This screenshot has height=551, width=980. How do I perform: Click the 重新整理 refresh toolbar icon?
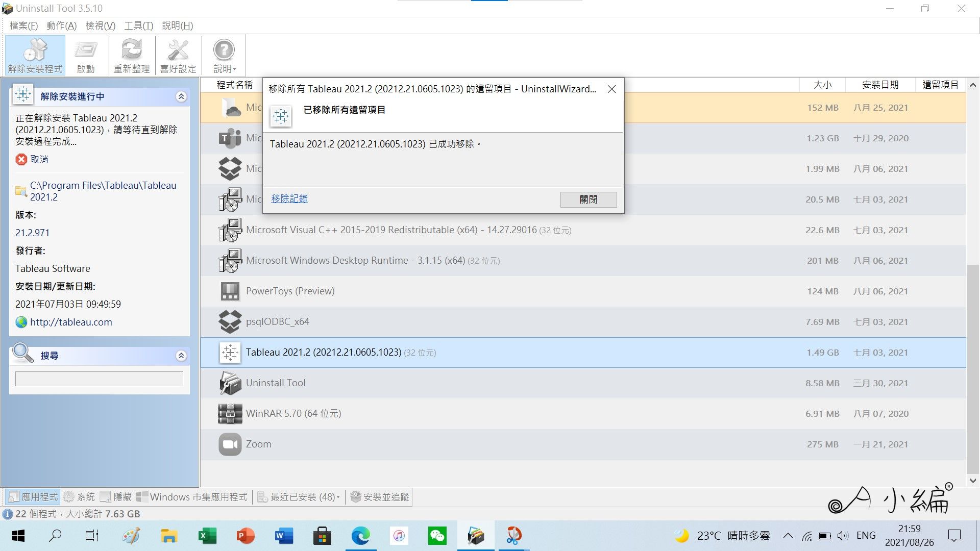[132, 56]
